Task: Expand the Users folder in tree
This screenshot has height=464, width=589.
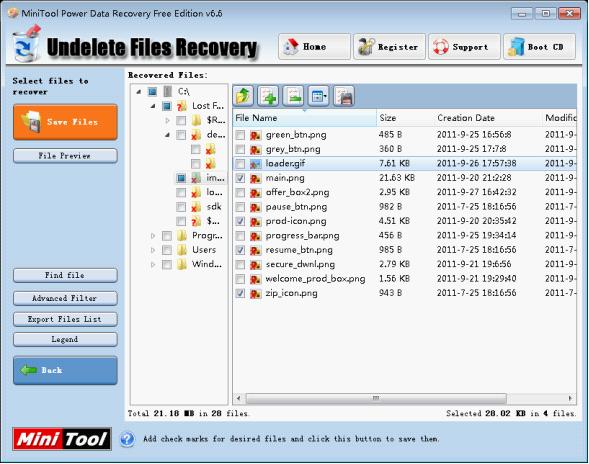Action: click(153, 250)
